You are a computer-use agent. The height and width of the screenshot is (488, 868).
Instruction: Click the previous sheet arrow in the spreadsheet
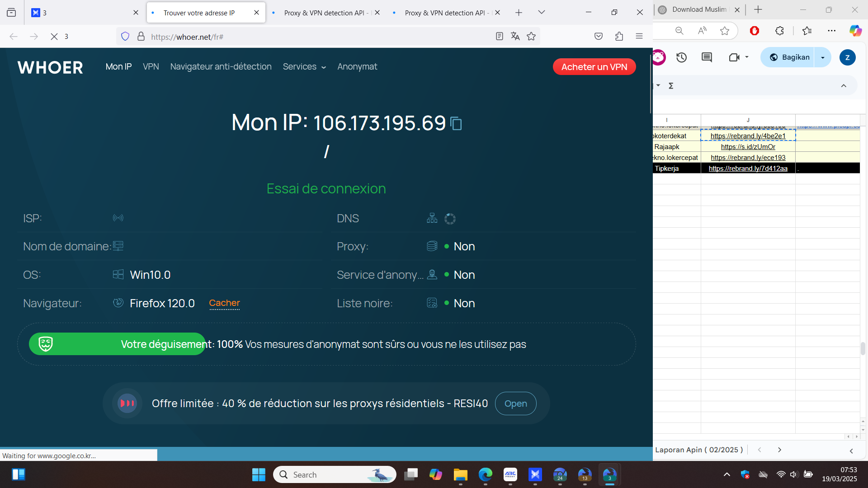(759, 450)
